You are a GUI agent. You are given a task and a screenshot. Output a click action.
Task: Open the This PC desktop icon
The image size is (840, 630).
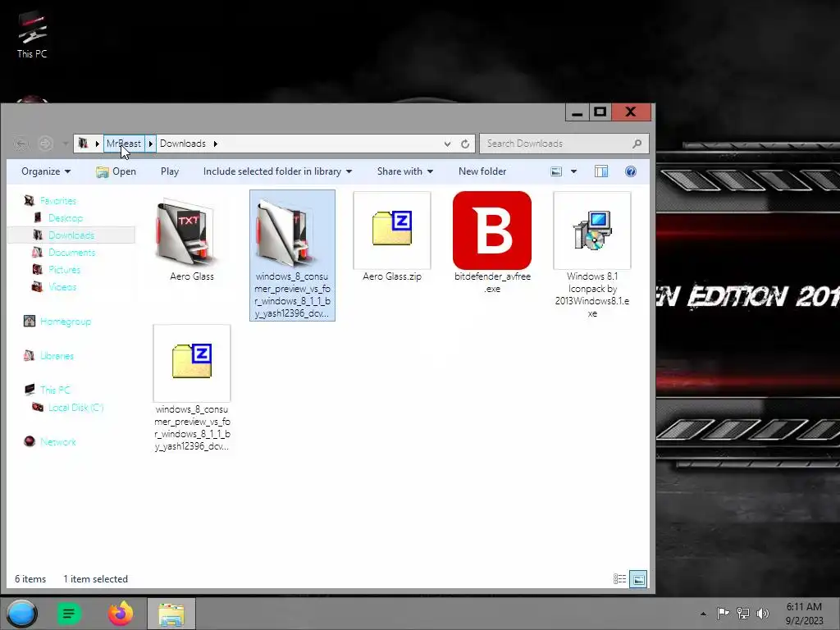click(x=32, y=34)
